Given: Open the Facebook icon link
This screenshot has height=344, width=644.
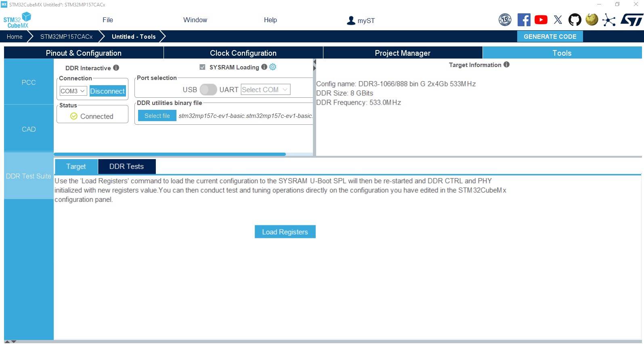Looking at the screenshot, I should 524,20.
